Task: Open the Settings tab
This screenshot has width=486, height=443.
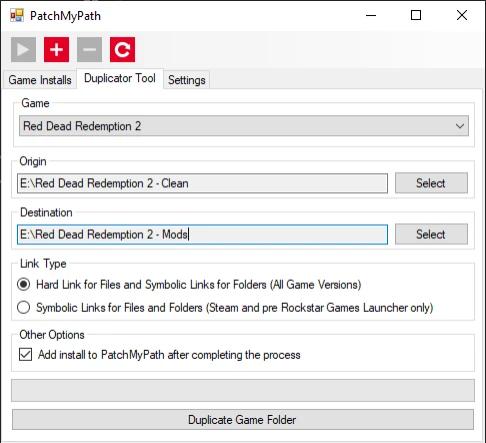Action: pyautogui.click(x=187, y=80)
